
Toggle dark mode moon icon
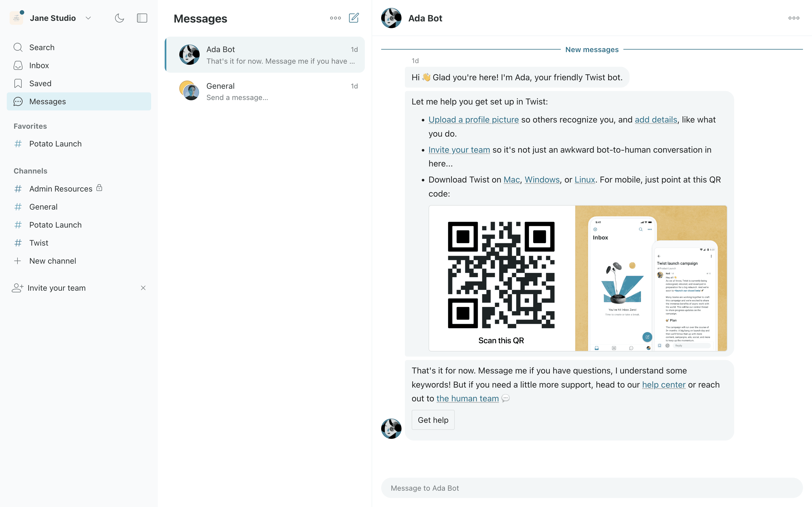(120, 18)
